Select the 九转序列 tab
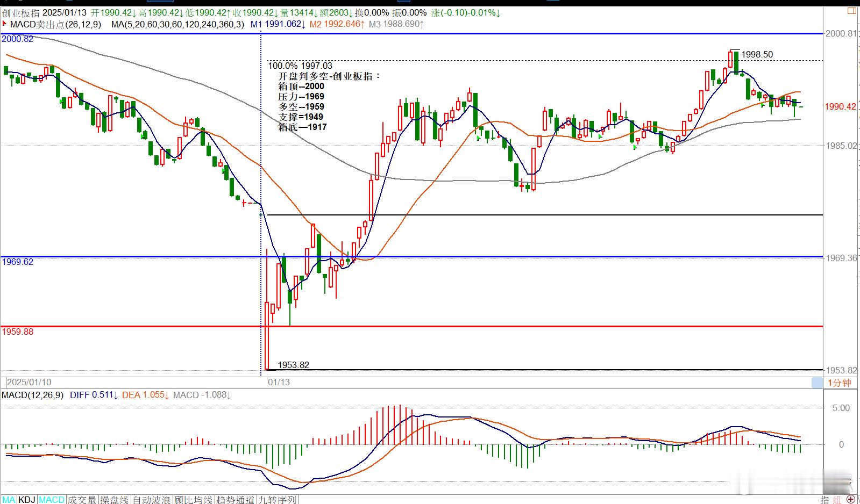The width and height of the screenshot is (860, 504). [277, 500]
